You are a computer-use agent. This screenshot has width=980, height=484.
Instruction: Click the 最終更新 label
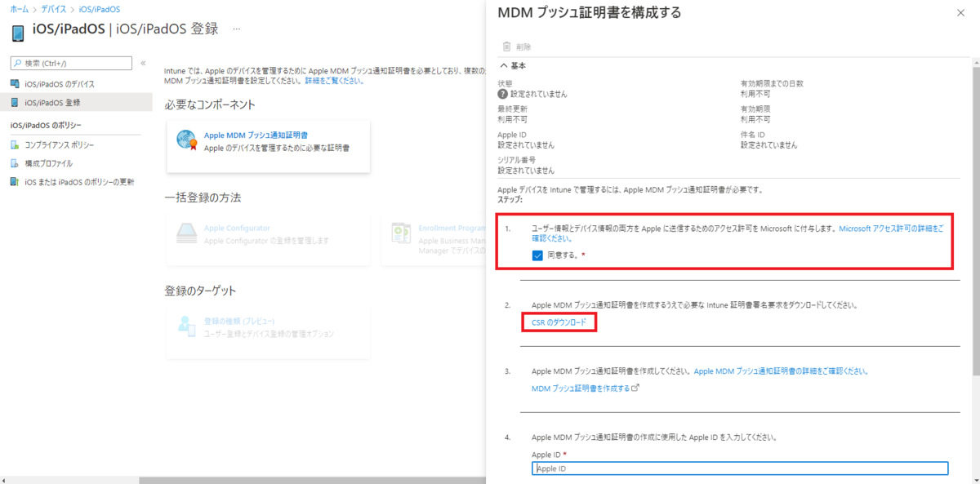[x=513, y=109]
